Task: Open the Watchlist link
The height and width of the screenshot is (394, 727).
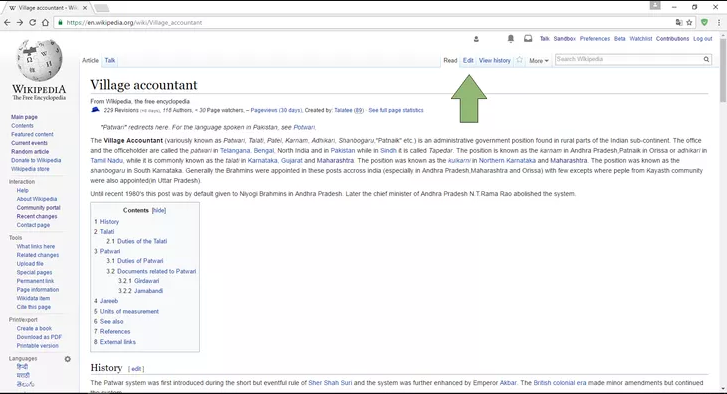Action: coord(641,39)
